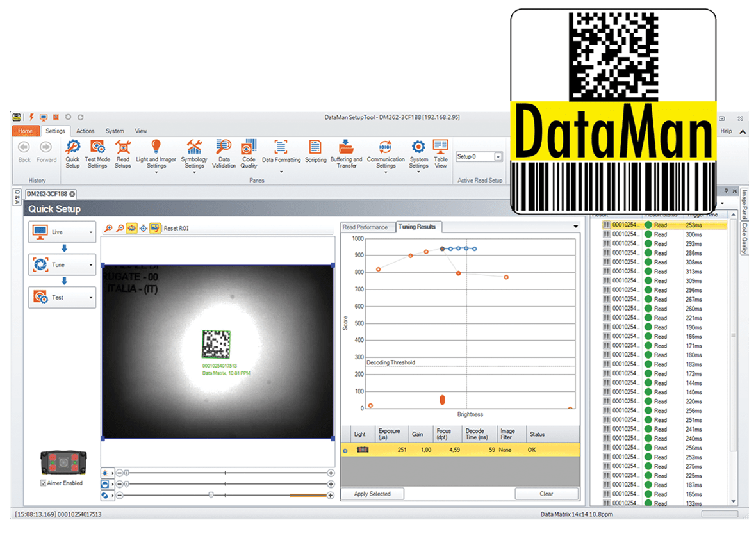The height and width of the screenshot is (536, 756).
Task: Click the minus button on focus slider
Action: tap(120, 495)
